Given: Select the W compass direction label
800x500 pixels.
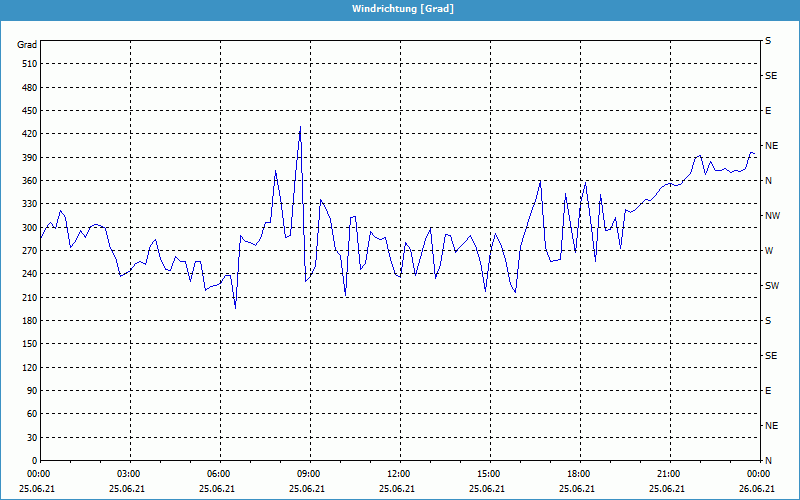Looking at the screenshot, I should 769,251.
